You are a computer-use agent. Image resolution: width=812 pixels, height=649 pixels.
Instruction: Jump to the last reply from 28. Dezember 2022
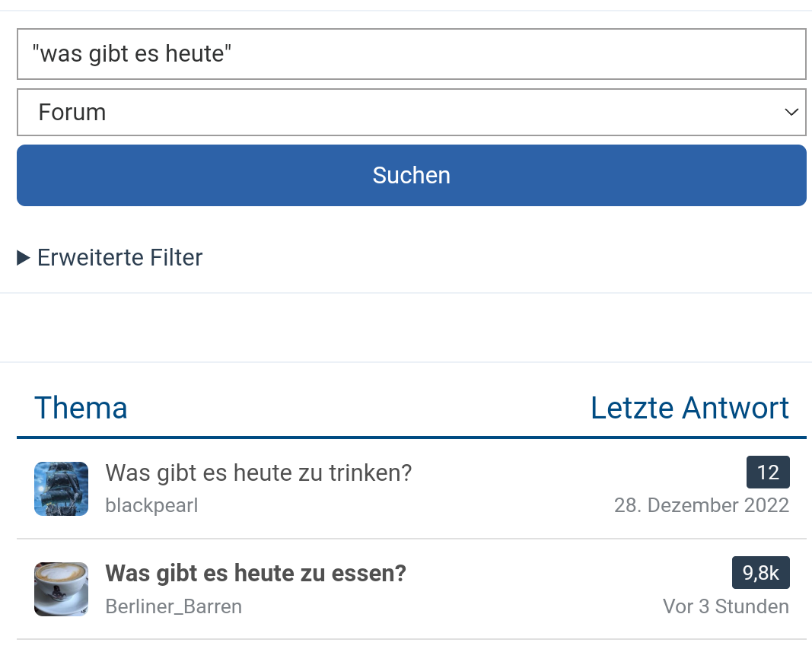click(701, 505)
